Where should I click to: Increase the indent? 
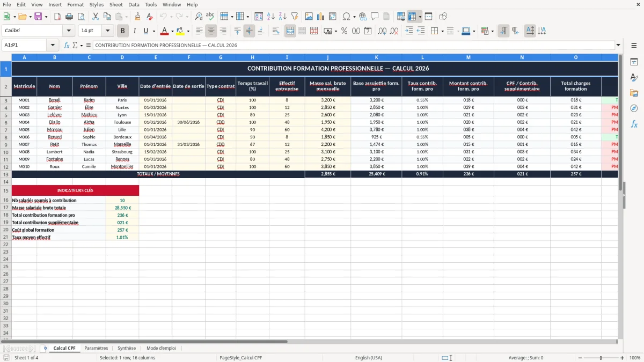coord(409,31)
